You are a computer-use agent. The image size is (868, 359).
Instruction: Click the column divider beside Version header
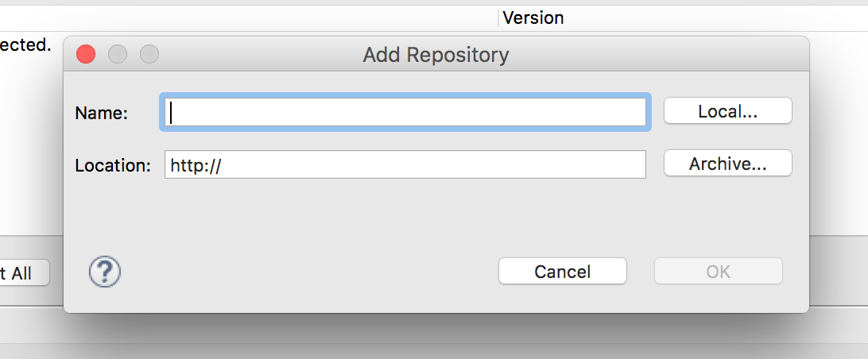[498, 18]
